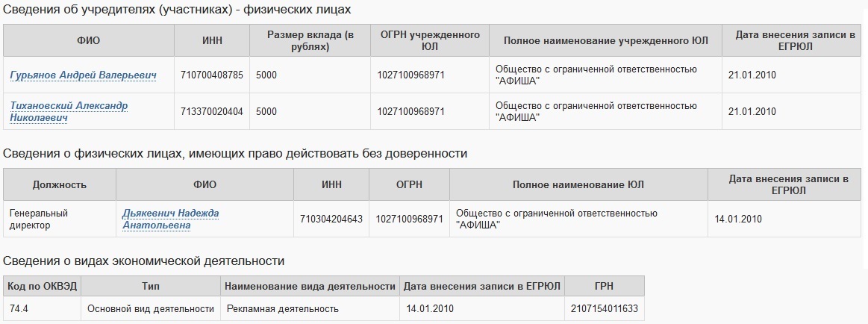The width and height of the screenshot is (868, 324).
Task: Click the ГРН column header
Action: tap(604, 286)
